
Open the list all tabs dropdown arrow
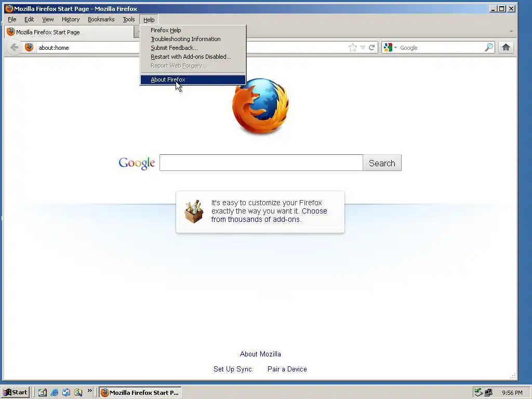tap(511, 31)
